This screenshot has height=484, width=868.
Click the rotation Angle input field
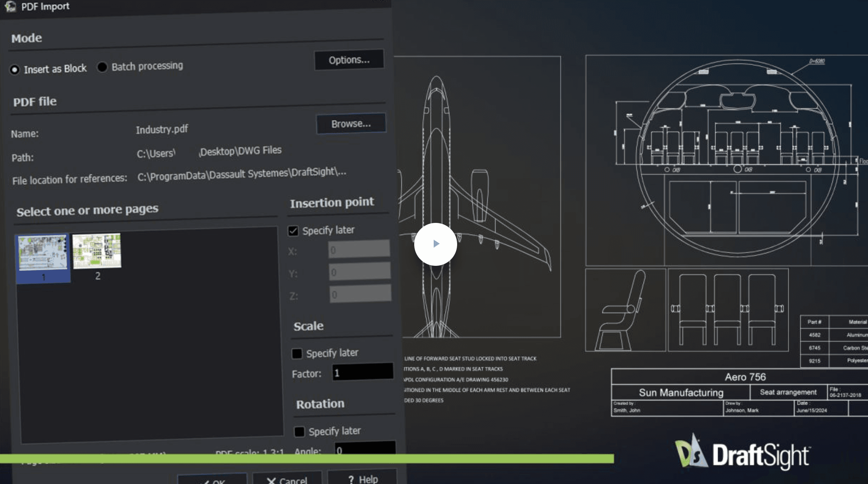(x=365, y=448)
